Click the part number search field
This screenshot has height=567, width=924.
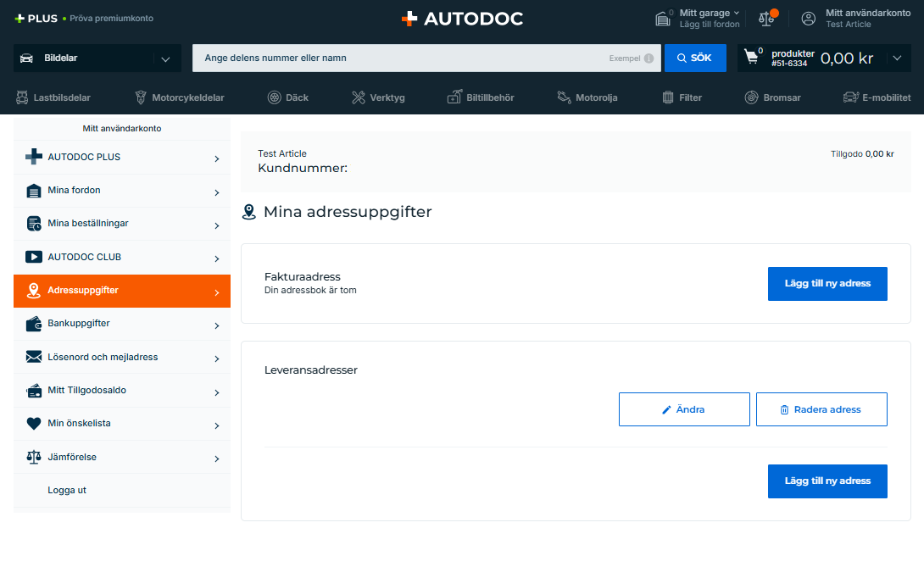tap(398, 58)
